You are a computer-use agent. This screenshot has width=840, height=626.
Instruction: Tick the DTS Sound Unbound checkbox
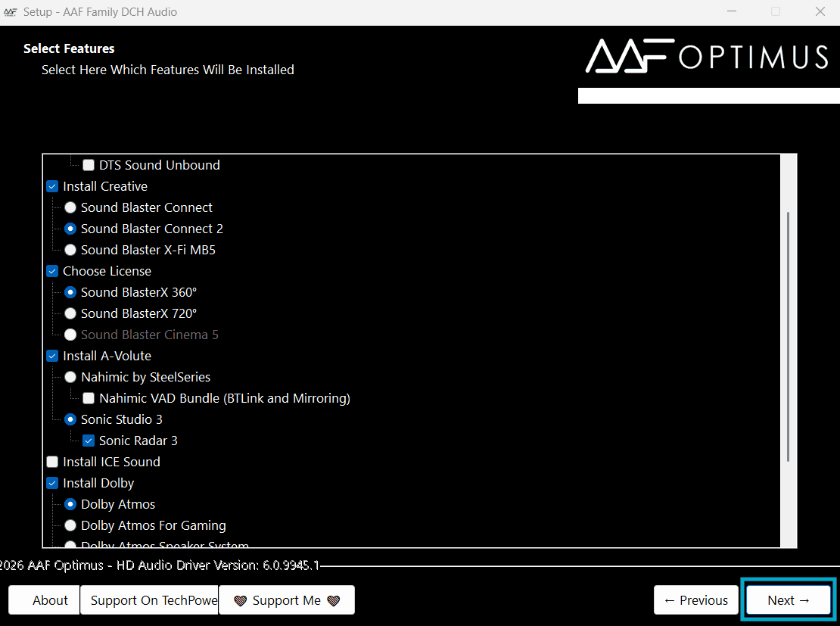click(89, 165)
